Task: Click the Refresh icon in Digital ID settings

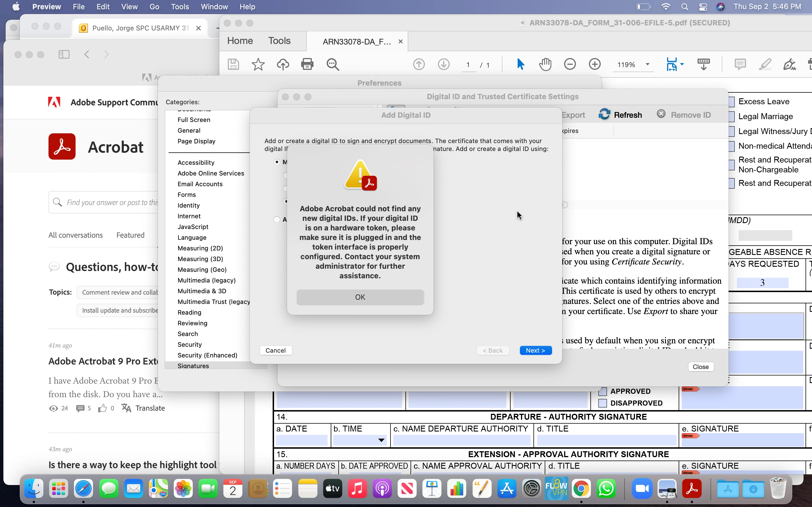Action: (x=604, y=114)
